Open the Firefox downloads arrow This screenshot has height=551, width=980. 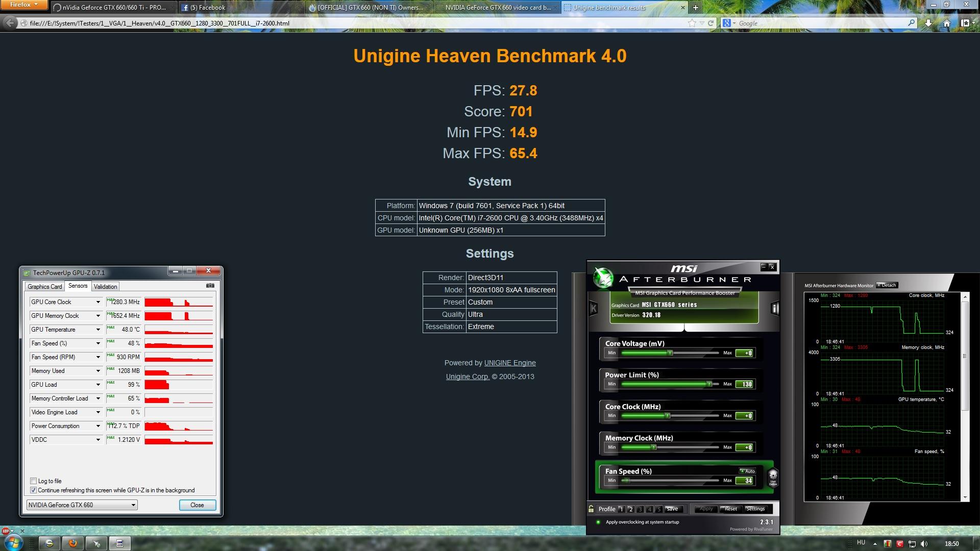(x=928, y=23)
